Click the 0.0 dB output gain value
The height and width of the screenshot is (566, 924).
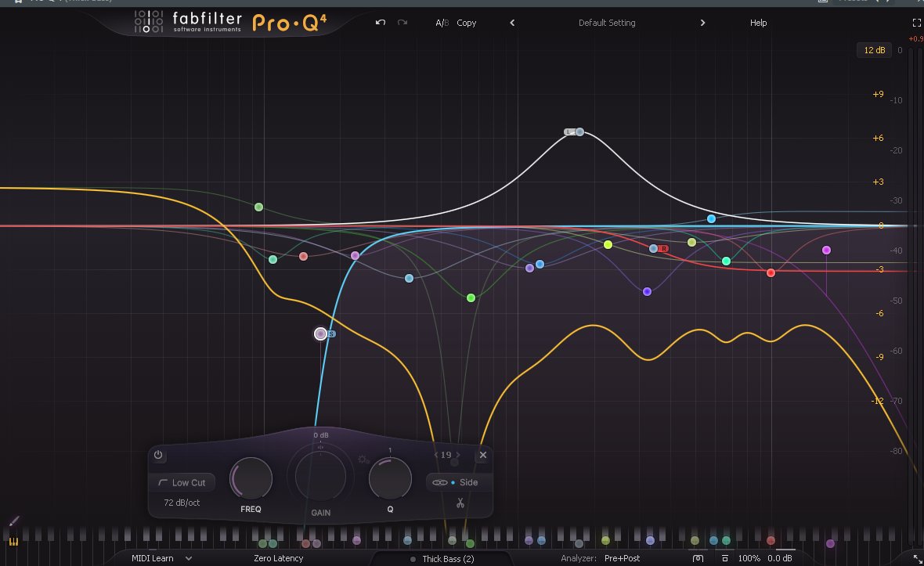coord(780,558)
